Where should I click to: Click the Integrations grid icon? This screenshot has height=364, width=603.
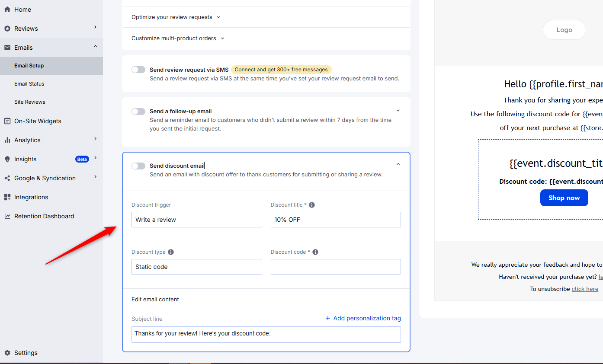7,197
